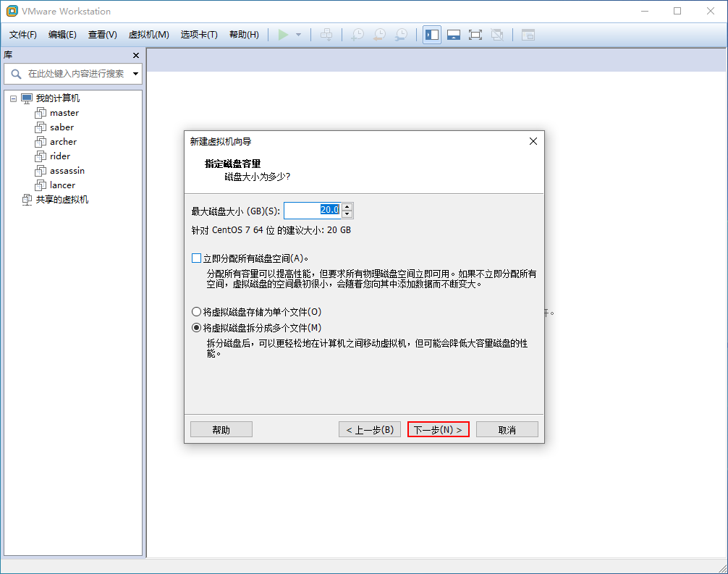Take a snapshot of the virtual machine

pos(357,34)
